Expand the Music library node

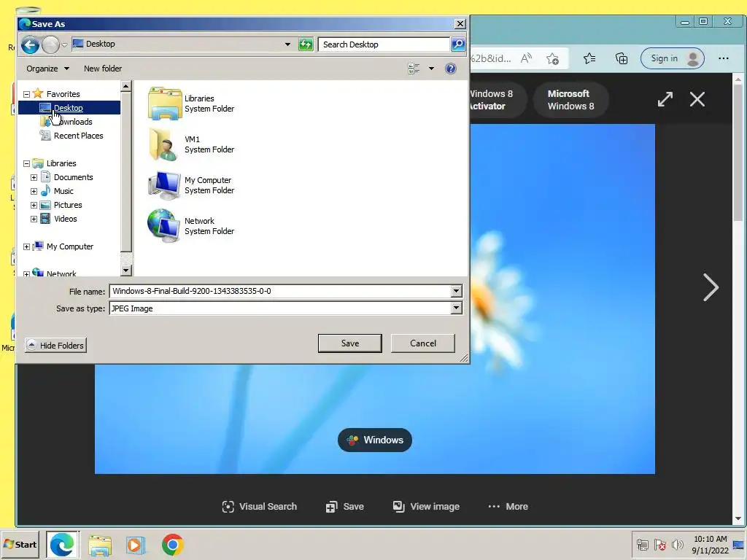pyautogui.click(x=34, y=192)
